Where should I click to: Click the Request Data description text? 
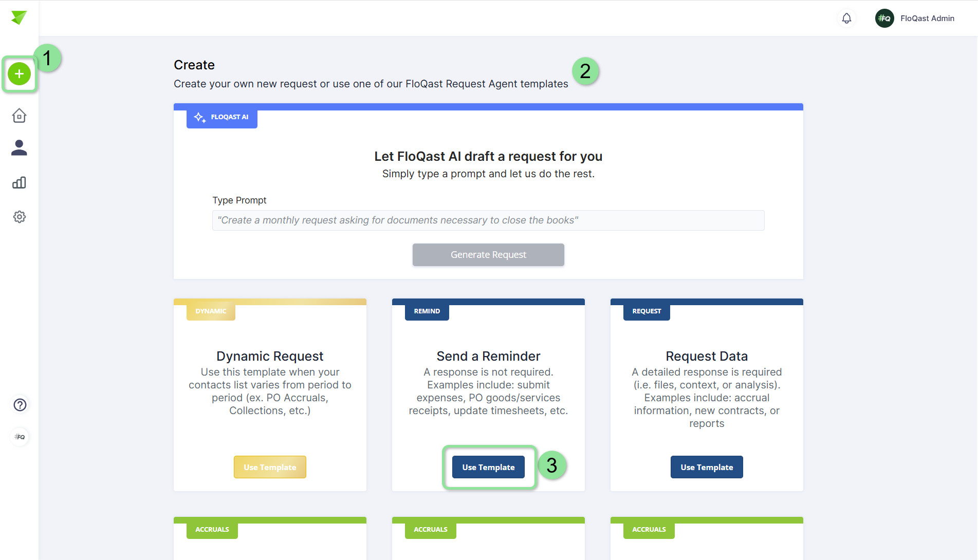click(x=707, y=398)
